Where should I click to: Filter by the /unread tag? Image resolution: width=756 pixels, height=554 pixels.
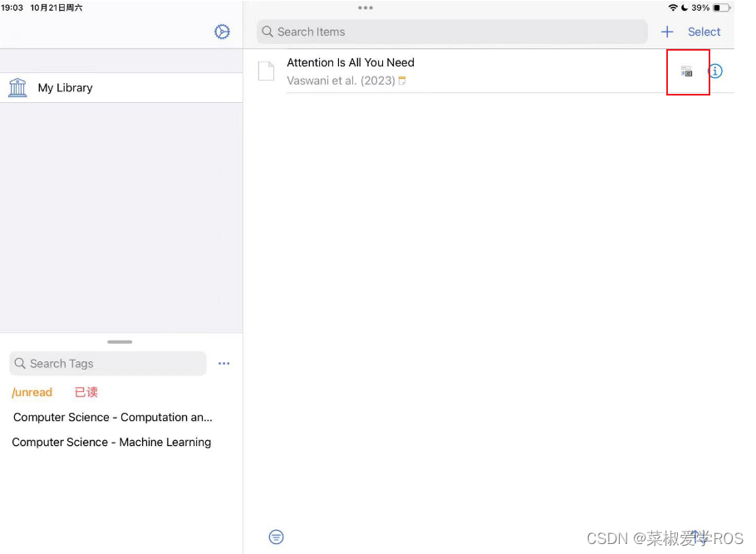tap(32, 393)
